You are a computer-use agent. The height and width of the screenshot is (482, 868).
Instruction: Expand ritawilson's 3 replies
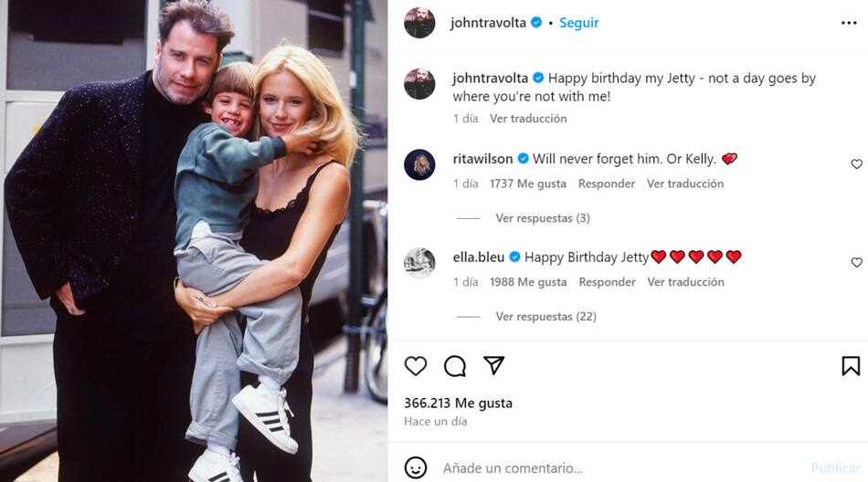543,218
